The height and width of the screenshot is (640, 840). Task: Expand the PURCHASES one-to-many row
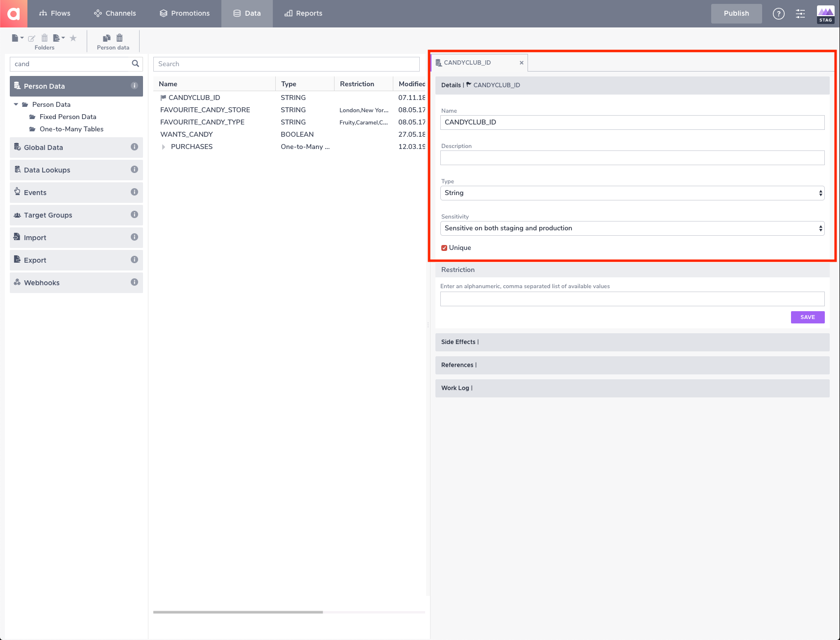[x=164, y=147]
